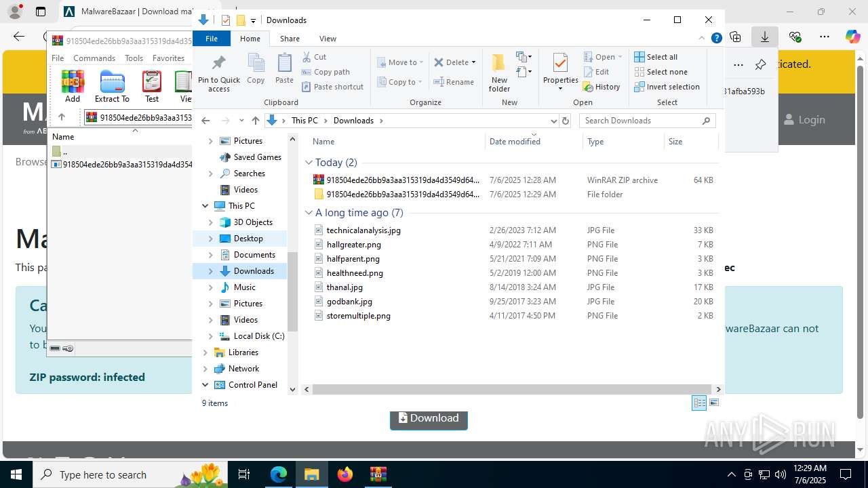Open Edge downloads icon in browser toolbar

coord(764,37)
